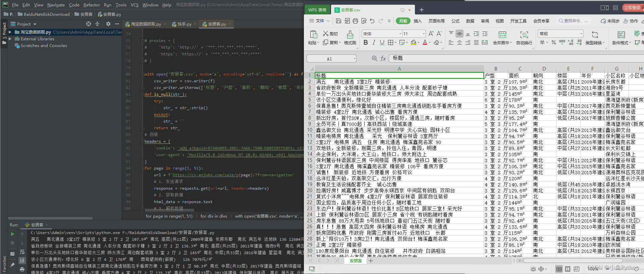Click the cell borders icon
Image resolution: width=644 pixels, height=274 pixels.
coord(390,42)
